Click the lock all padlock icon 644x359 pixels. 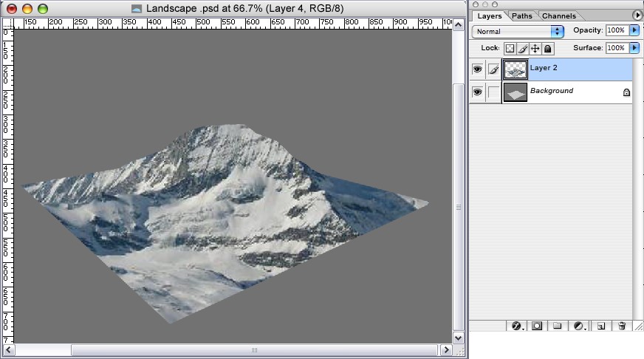548,49
